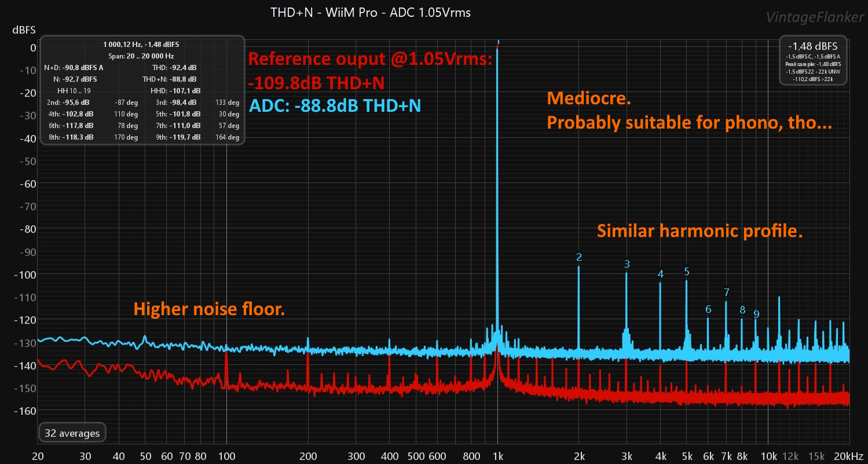This screenshot has width=868, height=464.
Task: Click the harmonic marker labeled 3
Action: coord(627,264)
